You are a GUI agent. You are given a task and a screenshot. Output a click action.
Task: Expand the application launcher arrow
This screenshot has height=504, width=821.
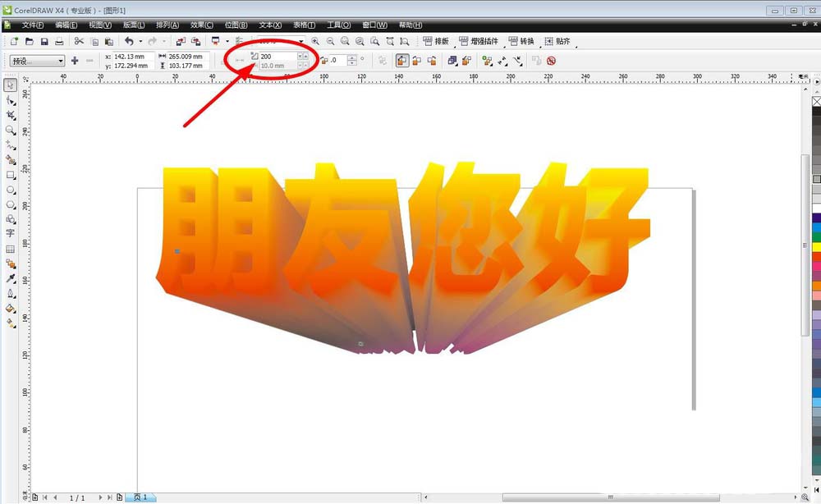227,41
